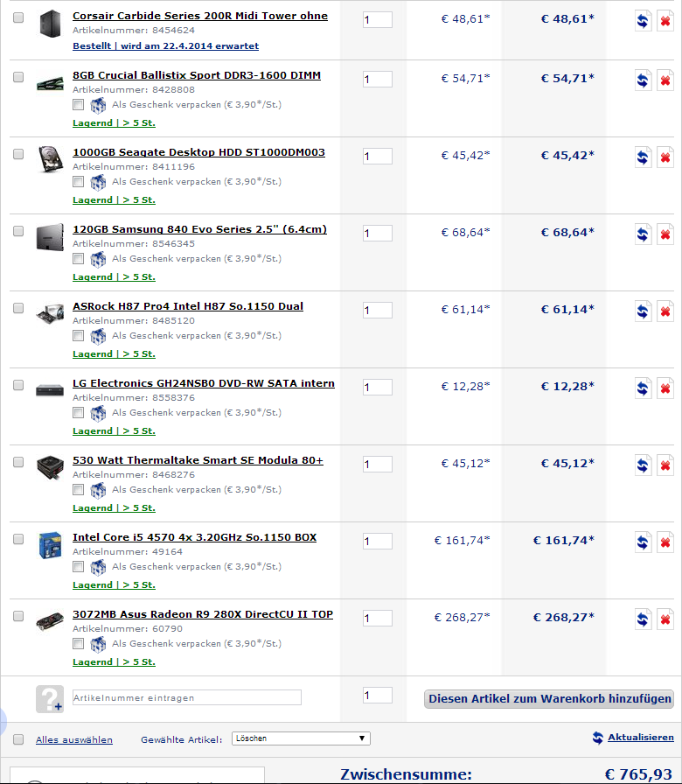Click Lagernd availability link under Seagate HDD

tap(114, 200)
